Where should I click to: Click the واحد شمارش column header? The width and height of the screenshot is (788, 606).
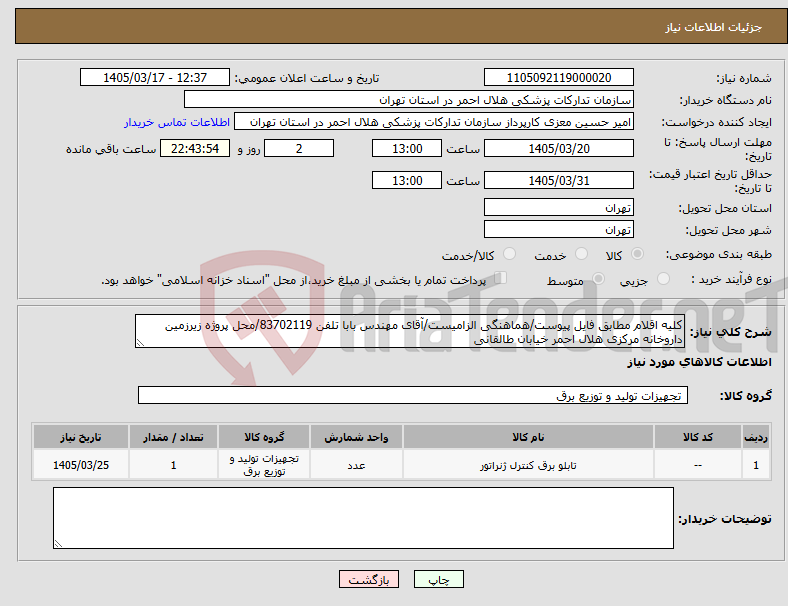tap(356, 437)
